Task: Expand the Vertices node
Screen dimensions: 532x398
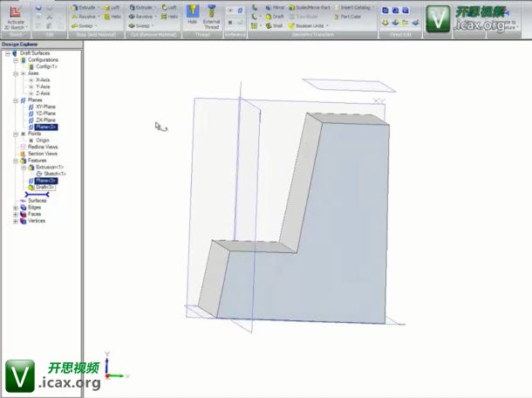Action: (16, 221)
